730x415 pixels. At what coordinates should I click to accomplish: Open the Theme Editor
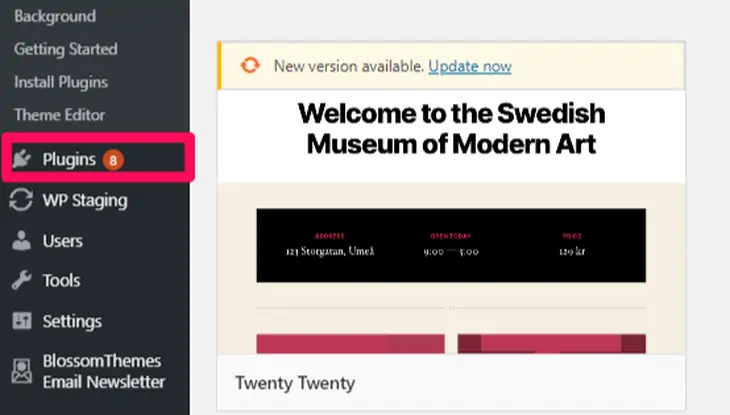point(59,115)
